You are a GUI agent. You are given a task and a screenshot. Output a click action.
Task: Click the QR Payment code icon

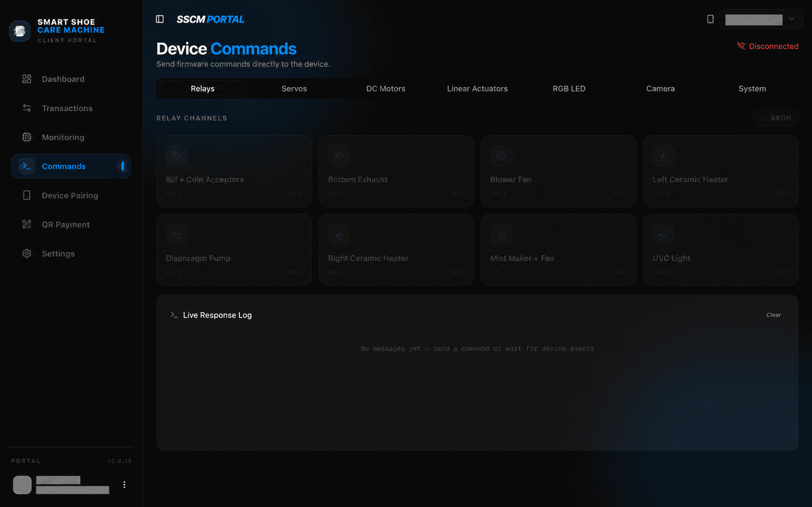(27, 225)
